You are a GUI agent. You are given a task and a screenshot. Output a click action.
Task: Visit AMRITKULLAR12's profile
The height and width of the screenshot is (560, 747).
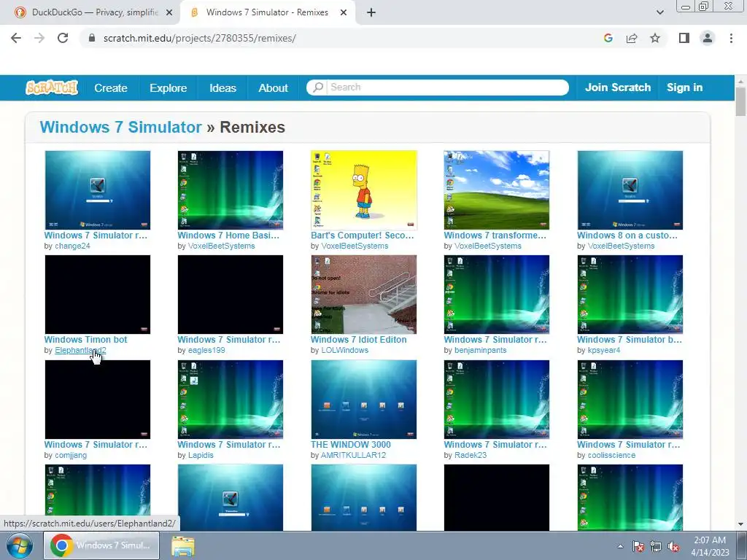pyautogui.click(x=353, y=455)
